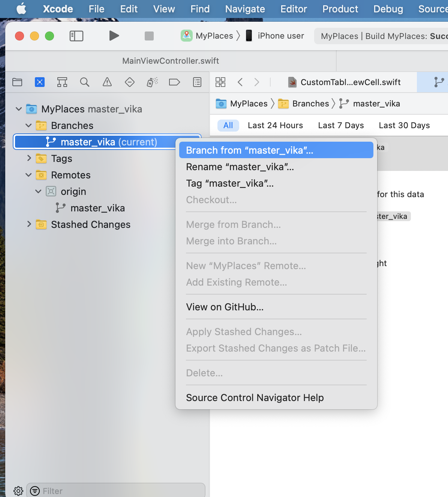Select master_vika (current) branch row
Screen dimensions: 448x497
(107, 142)
